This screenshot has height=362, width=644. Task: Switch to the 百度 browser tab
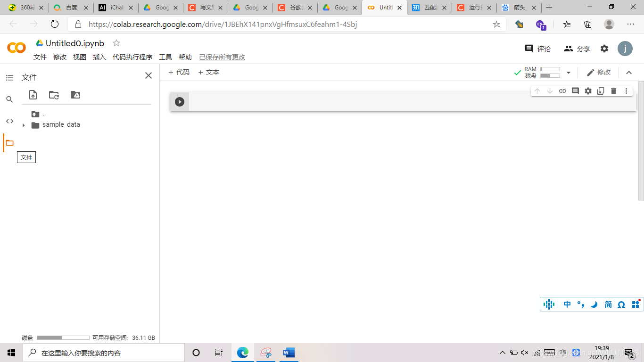click(x=71, y=8)
